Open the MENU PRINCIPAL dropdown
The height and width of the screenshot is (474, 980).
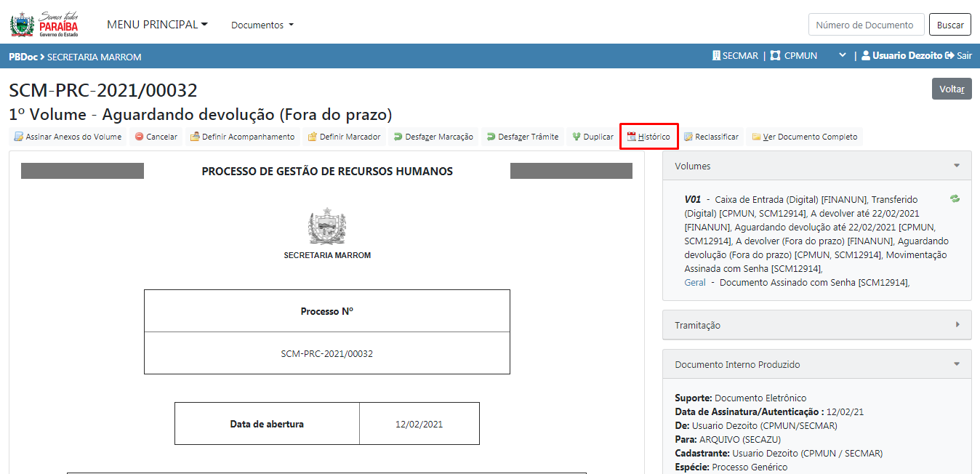[157, 25]
